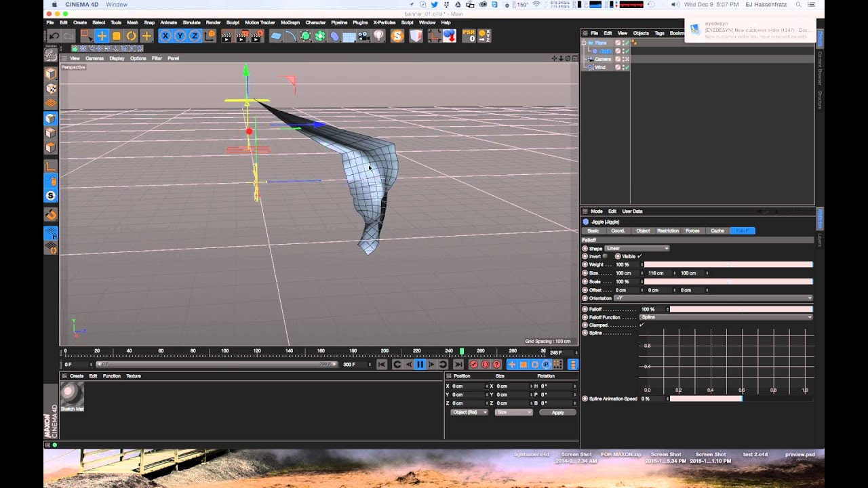Image resolution: width=868 pixels, height=488 pixels.
Task: Click the orange S Sketch icon
Action: coord(398,36)
